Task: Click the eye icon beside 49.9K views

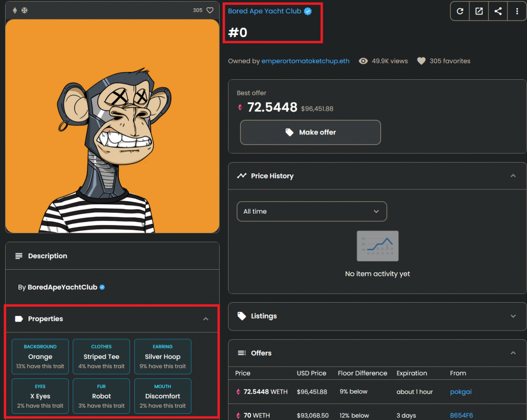Action: tap(363, 61)
